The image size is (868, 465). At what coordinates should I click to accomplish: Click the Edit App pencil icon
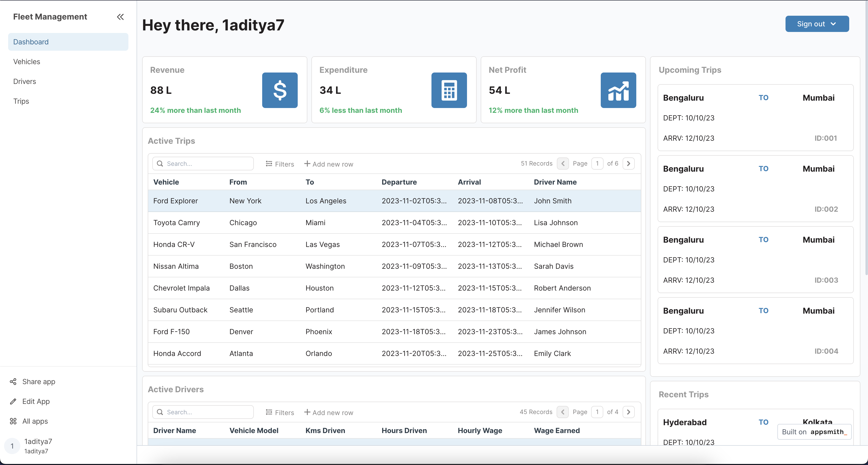coord(13,401)
